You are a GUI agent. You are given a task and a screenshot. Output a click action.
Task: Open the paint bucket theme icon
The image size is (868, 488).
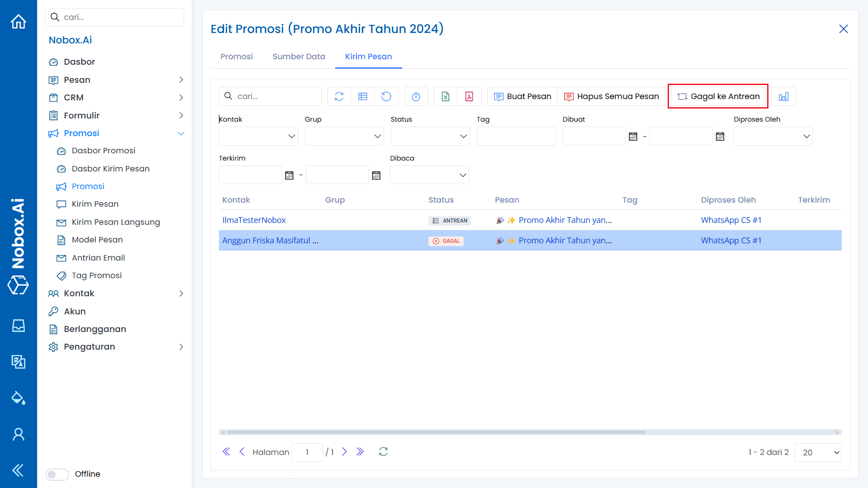click(x=19, y=398)
